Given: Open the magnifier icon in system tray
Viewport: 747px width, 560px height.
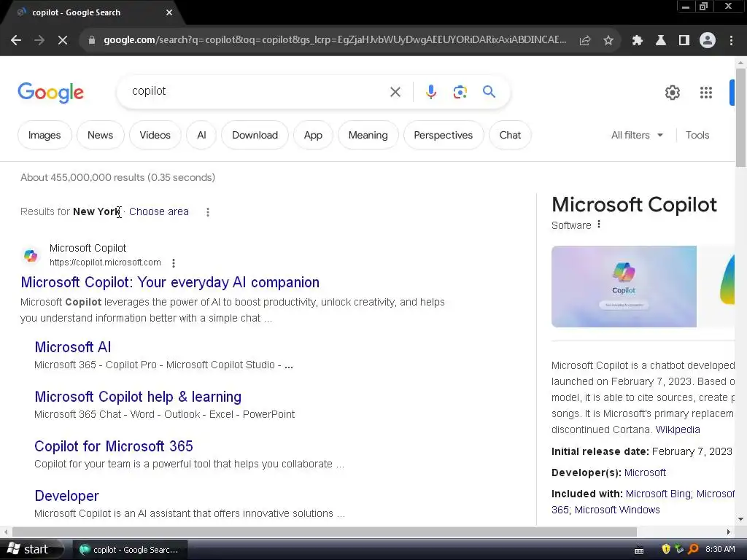Looking at the screenshot, I should click(x=693, y=550).
